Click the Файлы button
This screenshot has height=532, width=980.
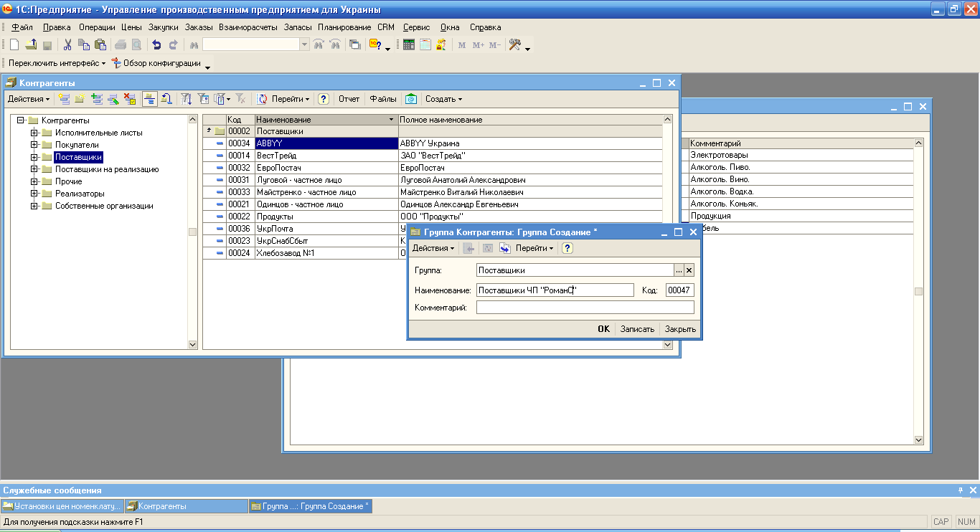click(x=383, y=99)
